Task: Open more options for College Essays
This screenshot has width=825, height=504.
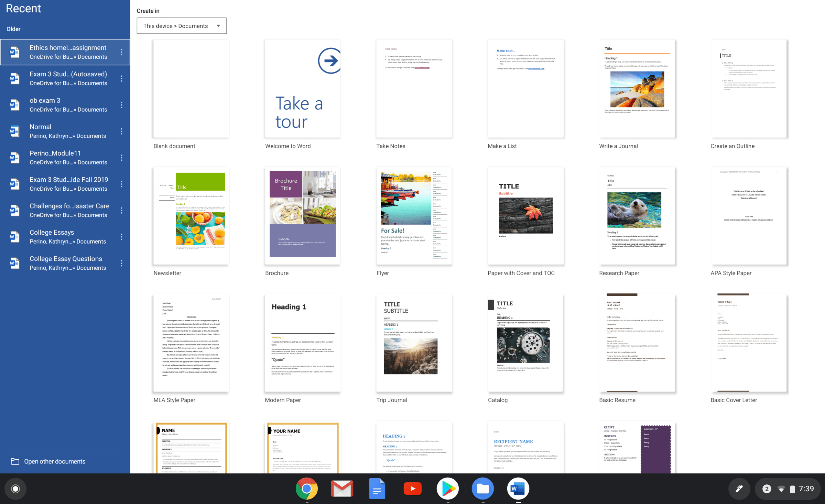Action: click(x=121, y=237)
